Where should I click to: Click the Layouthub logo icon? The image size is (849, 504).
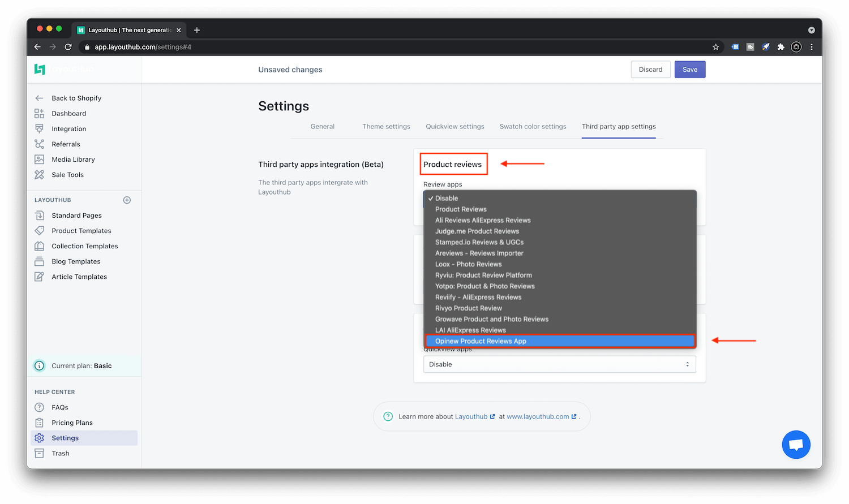40,69
